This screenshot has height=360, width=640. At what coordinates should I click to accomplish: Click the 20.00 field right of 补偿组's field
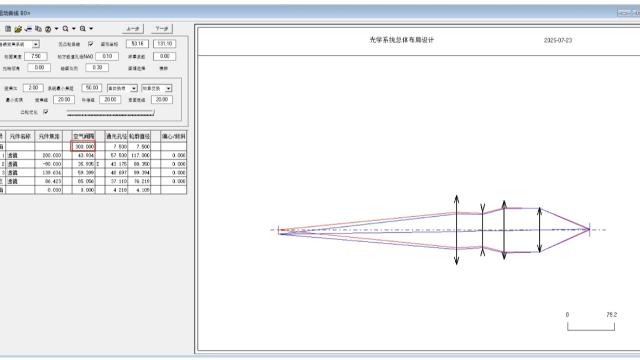162,100
